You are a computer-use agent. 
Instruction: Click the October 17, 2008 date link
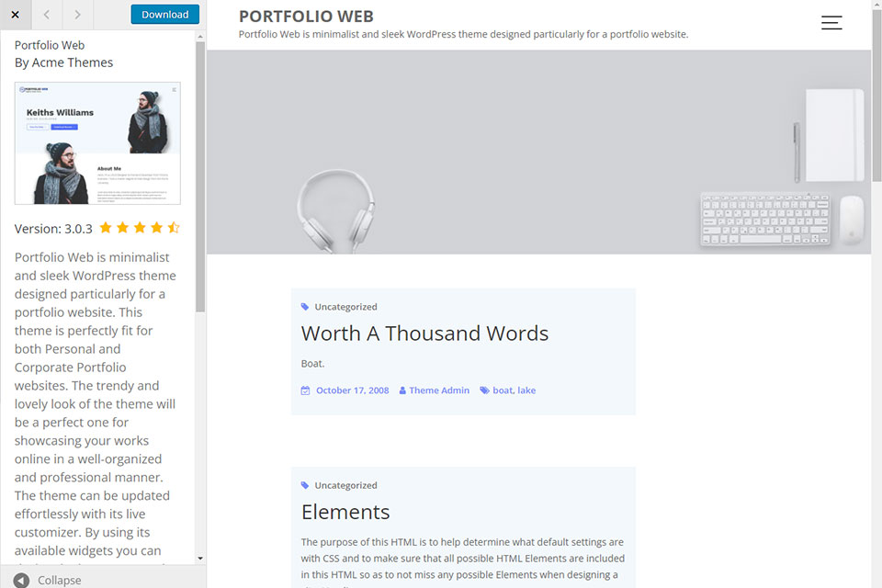pyautogui.click(x=352, y=390)
